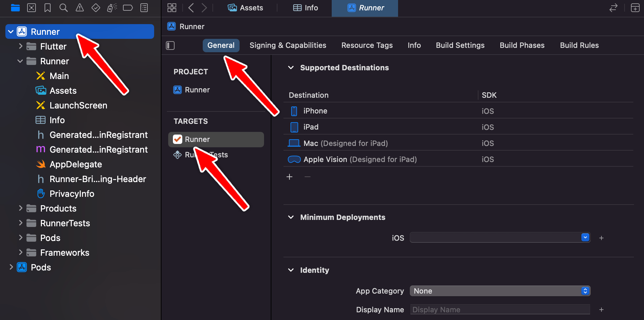This screenshot has width=644, height=320.
Task: Expand the Flutter folder in navigator
Action: 20,46
